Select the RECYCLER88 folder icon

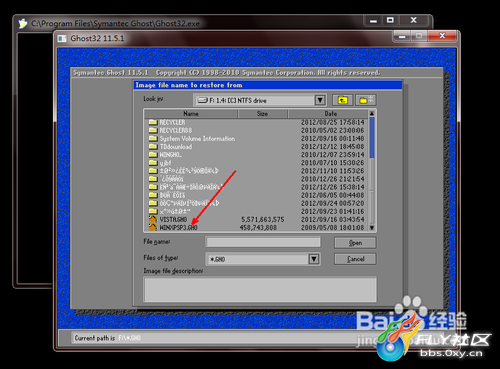pyautogui.click(x=153, y=130)
